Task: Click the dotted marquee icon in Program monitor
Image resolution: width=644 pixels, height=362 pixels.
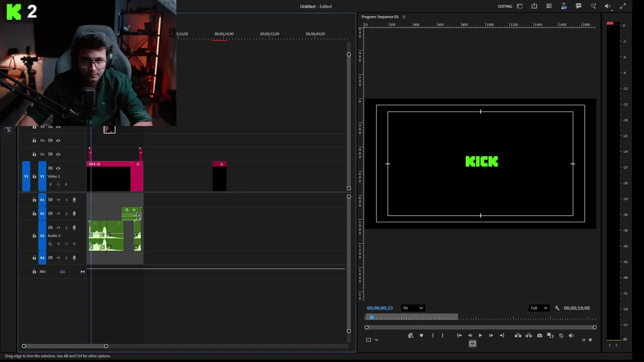Action: 368,340
